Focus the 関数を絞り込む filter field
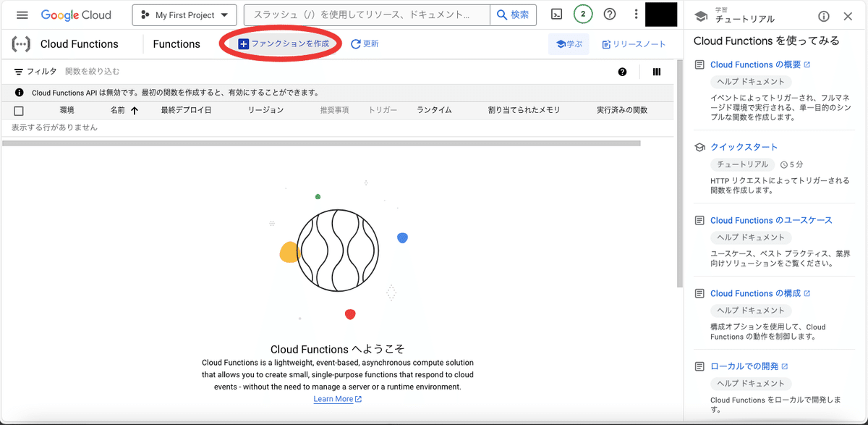The width and height of the screenshot is (868, 425). (93, 72)
